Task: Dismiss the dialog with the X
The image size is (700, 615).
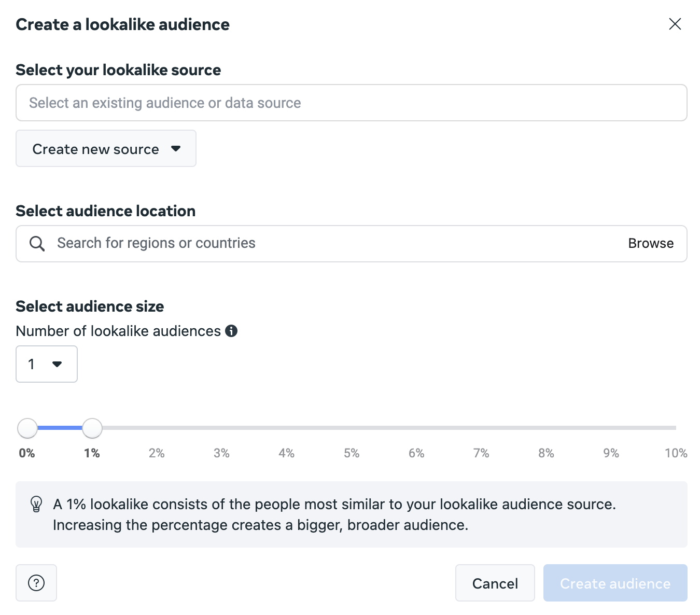Action: tap(675, 24)
